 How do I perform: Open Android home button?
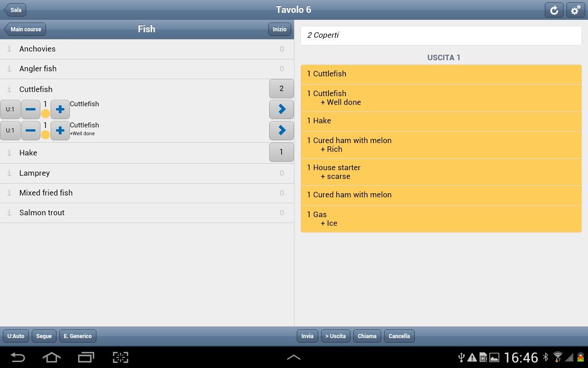51,357
